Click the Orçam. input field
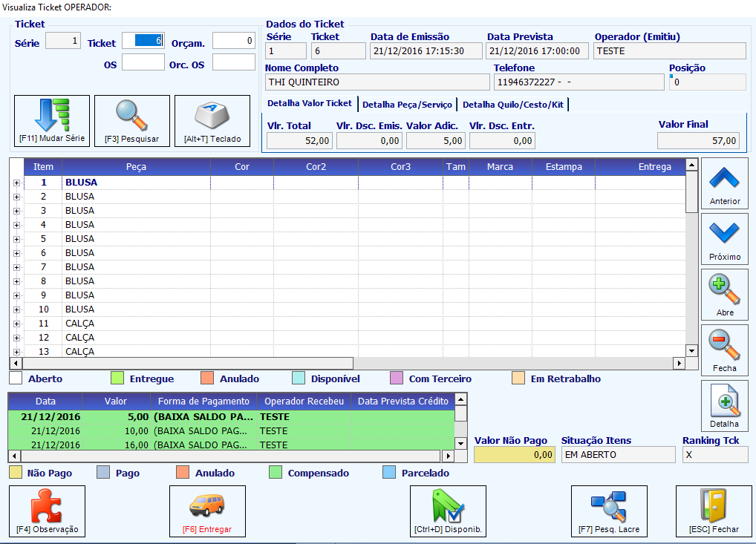 [234, 41]
